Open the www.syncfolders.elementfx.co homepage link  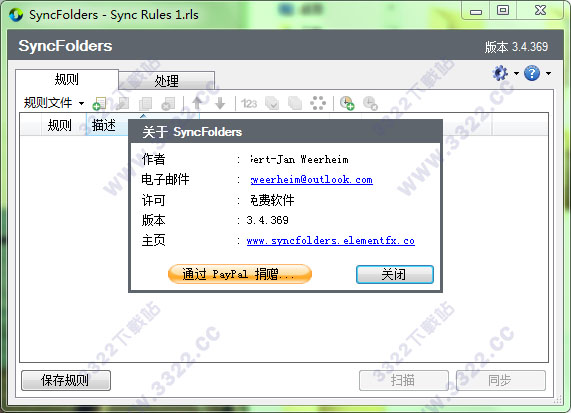pyautogui.click(x=331, y=241)
